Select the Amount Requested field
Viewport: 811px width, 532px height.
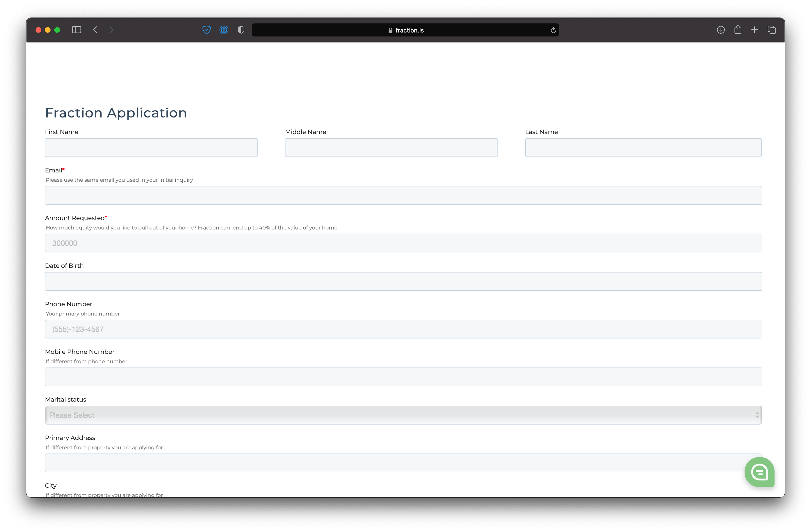pyautogui.click(x=403, y=243)
